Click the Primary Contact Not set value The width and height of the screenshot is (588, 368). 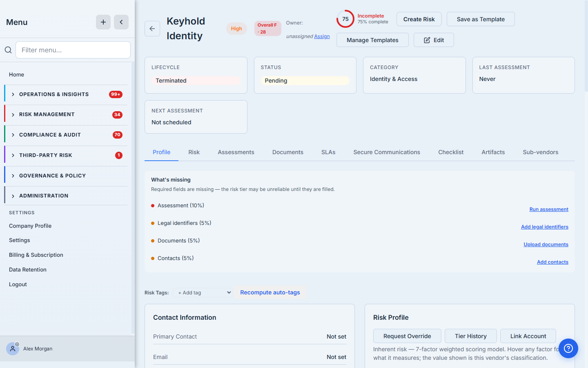point(336,337)
